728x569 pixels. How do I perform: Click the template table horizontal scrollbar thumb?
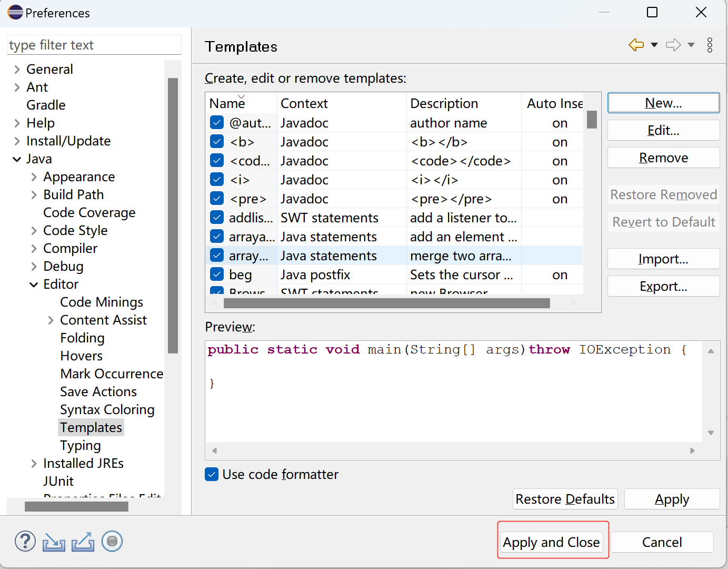tap(387, 303)
